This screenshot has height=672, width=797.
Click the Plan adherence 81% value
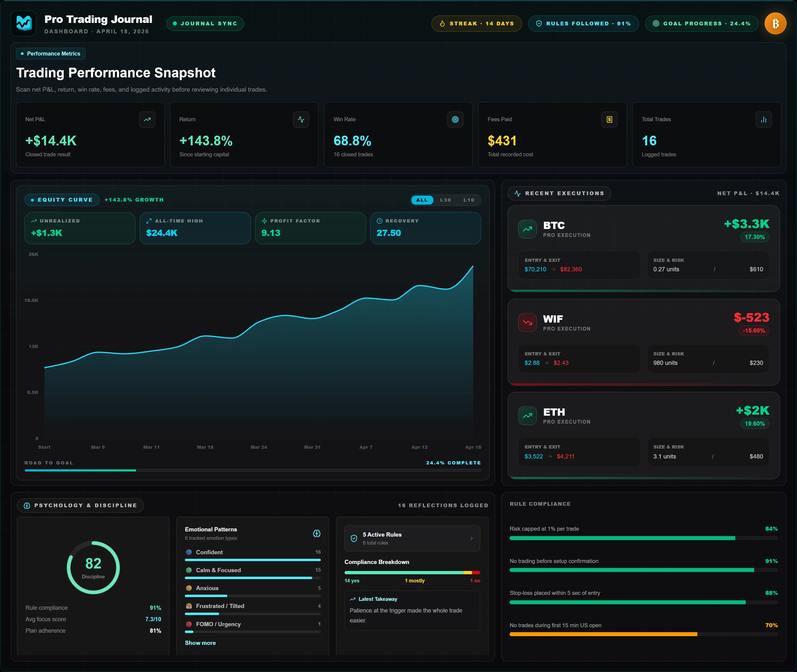click(155, 631)
